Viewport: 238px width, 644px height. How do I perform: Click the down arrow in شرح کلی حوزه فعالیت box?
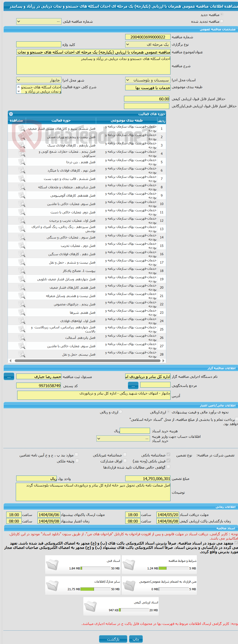[x=18, y=92]
